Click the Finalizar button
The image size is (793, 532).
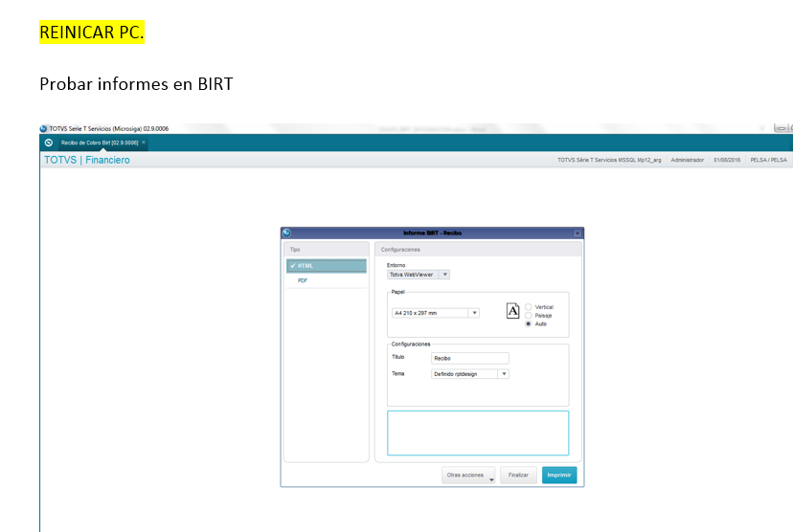point(518,475)
